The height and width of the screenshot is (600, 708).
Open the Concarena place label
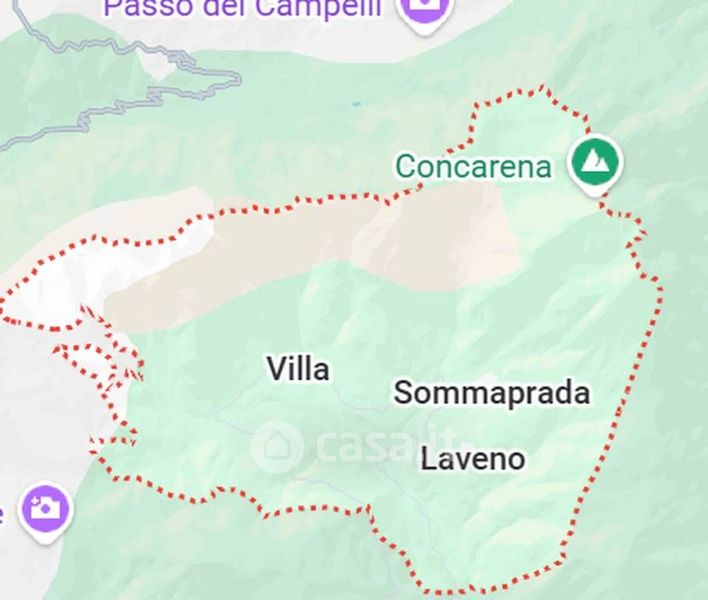[474, 166]
